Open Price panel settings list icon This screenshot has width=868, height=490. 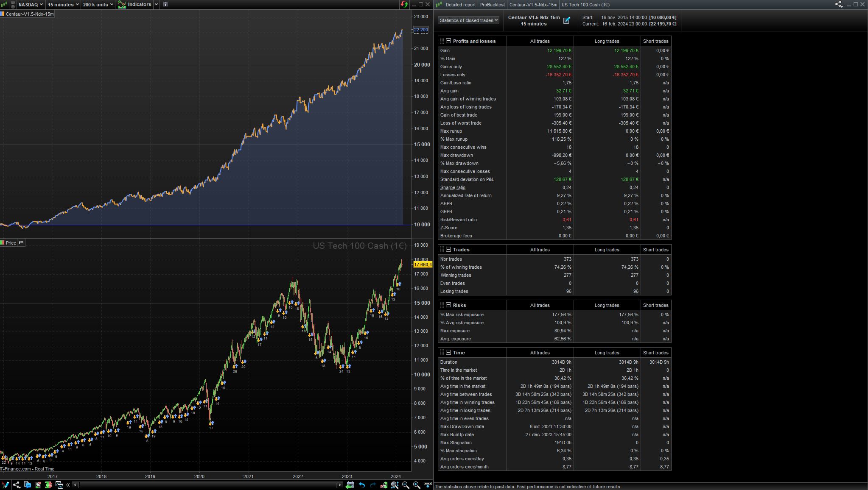[x=21, y=243]
